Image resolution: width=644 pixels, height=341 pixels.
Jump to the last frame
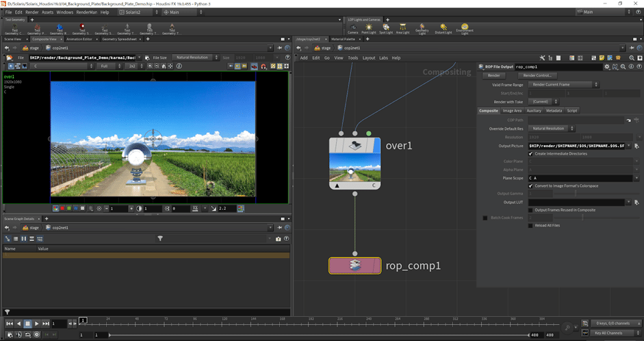pyautogui.click(x=46, y=324)
